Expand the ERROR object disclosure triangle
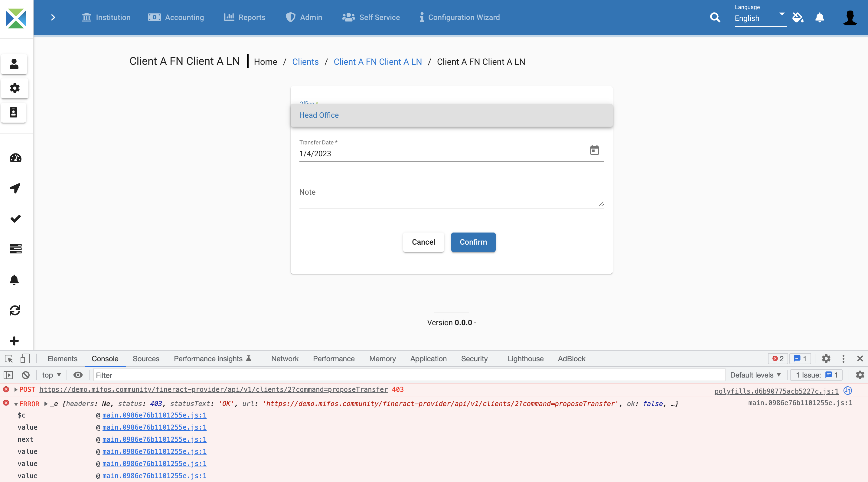This screenshot has height=482, width=868. 46,404
